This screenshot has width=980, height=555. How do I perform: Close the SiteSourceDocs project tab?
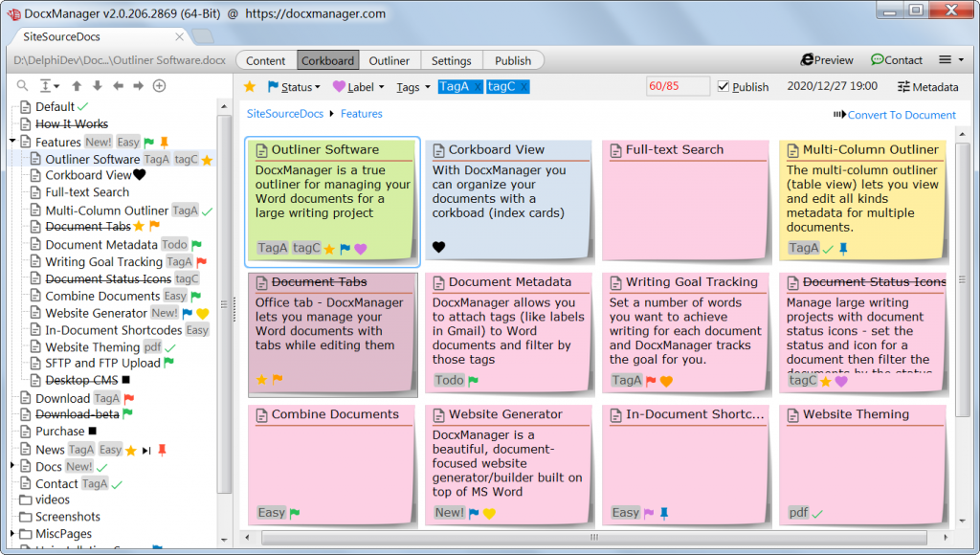[x=179, y=37]
